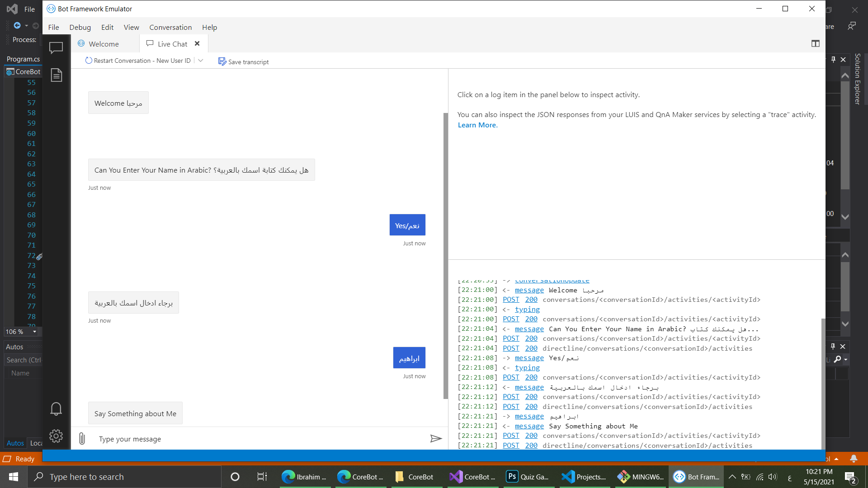Open the File menu in emulator

(x=54, y=27)
